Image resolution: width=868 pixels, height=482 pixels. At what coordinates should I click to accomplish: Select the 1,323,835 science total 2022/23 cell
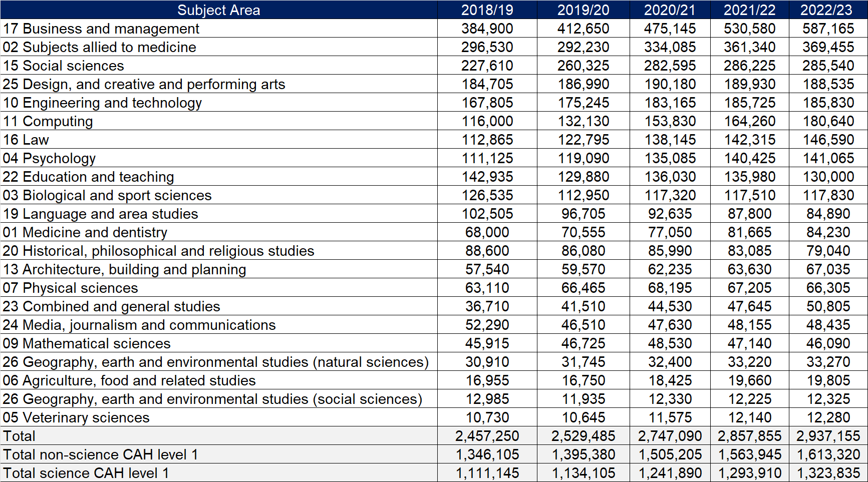click(828, 473)
